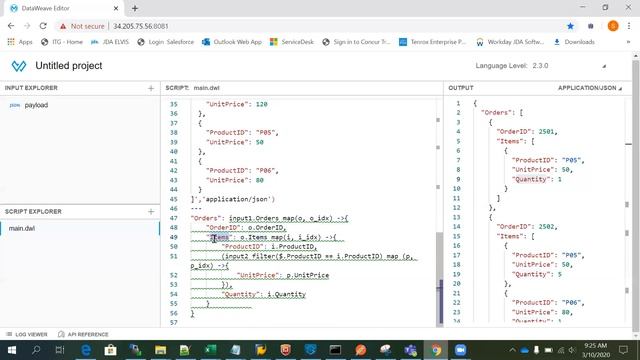This screenshot has height=360, width=640.
Task: Click the SCRIPT main.dwl header label
Action: tap(192, 88)
